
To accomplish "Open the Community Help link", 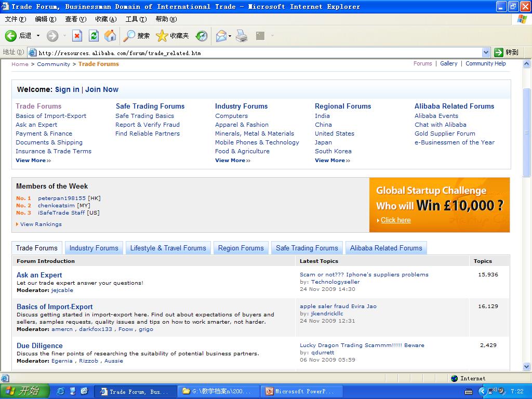I will click(486, 63).
